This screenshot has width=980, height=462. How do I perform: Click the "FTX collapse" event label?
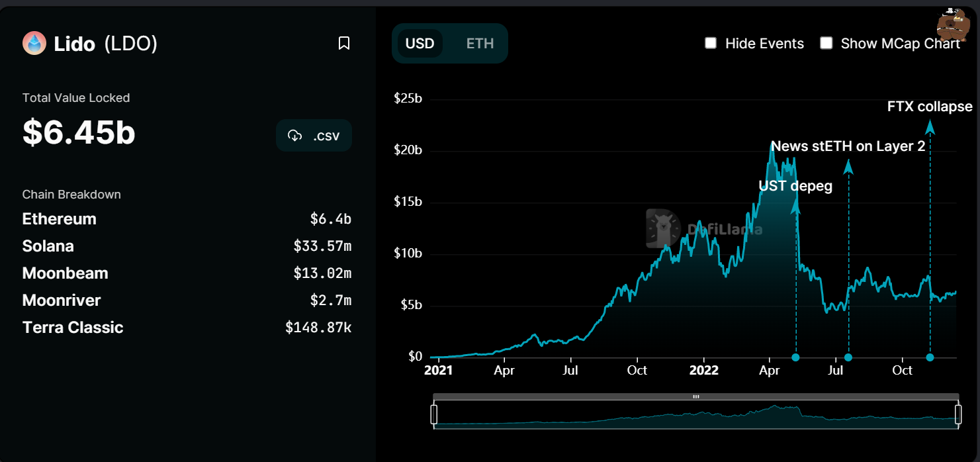tap(930, 107)
